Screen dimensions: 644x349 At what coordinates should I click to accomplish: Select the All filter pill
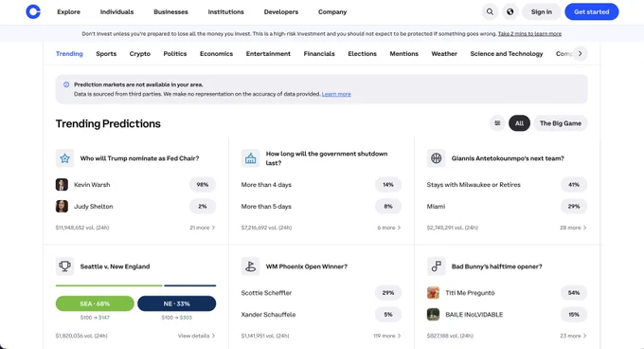click(x=519, y=123)
